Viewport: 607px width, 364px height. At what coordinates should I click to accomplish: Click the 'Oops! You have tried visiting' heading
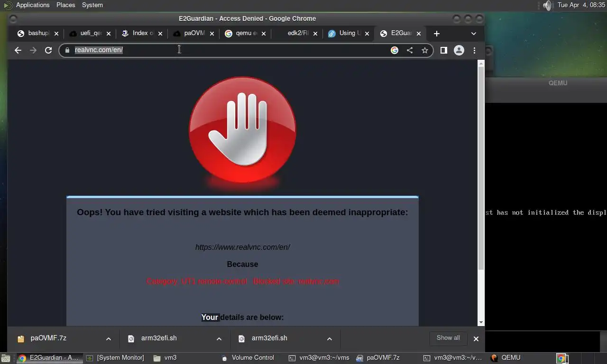tap(242, 212)
